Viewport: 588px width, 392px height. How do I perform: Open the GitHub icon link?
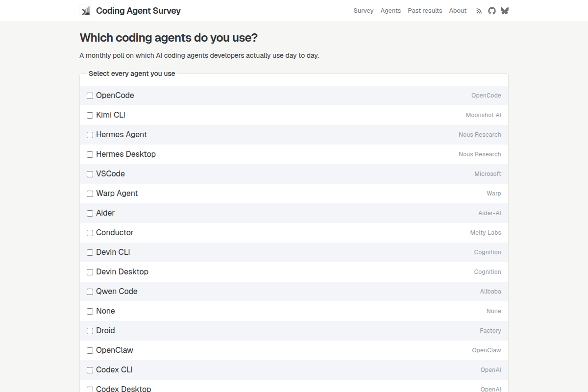tap(492, 11)
